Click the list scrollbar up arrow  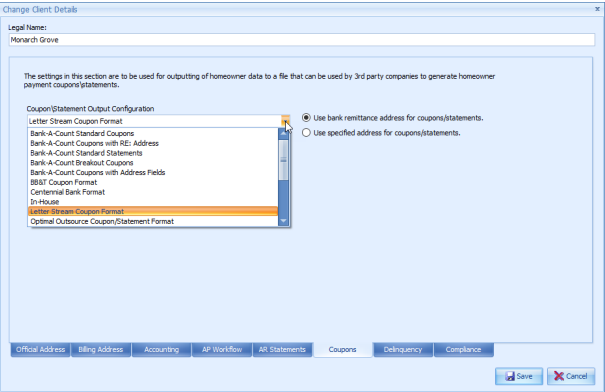click(284, 133)
